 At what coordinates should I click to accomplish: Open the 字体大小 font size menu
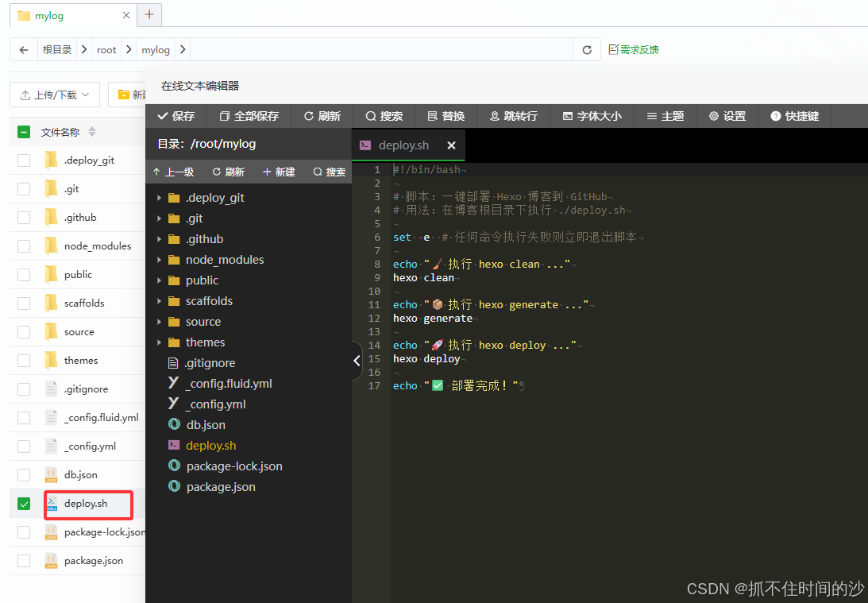[592, 116]
